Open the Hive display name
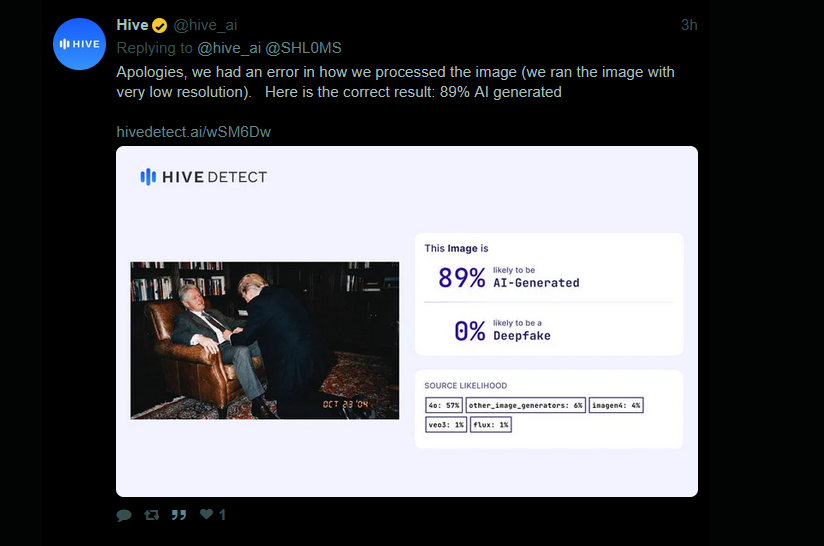Screen dimensions: 824x546 click(132, 25)
